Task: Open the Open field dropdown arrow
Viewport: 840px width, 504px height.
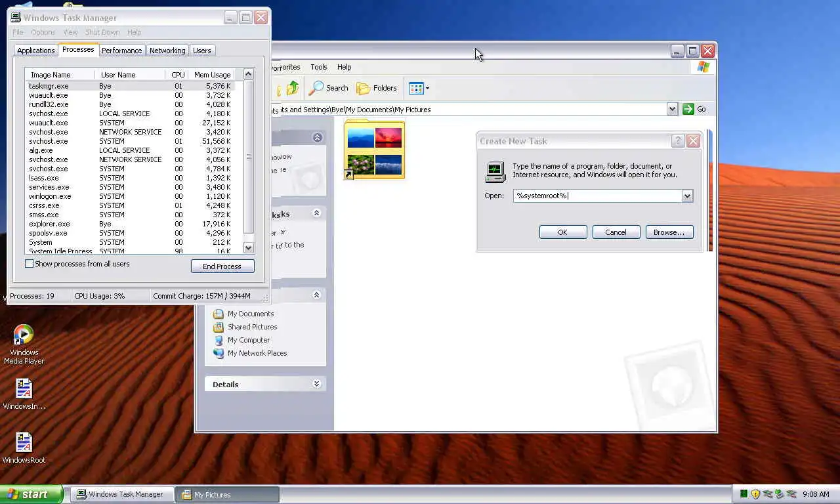Action: pos(687,196)
